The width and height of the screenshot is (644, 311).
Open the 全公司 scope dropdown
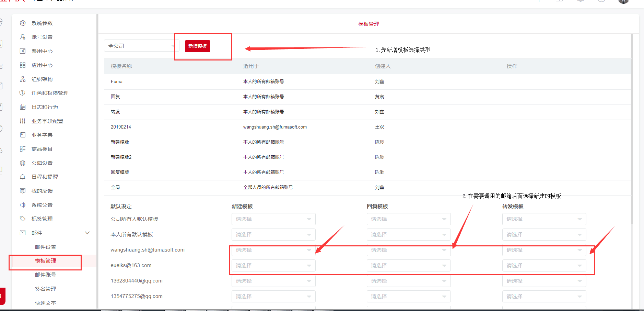141,46
